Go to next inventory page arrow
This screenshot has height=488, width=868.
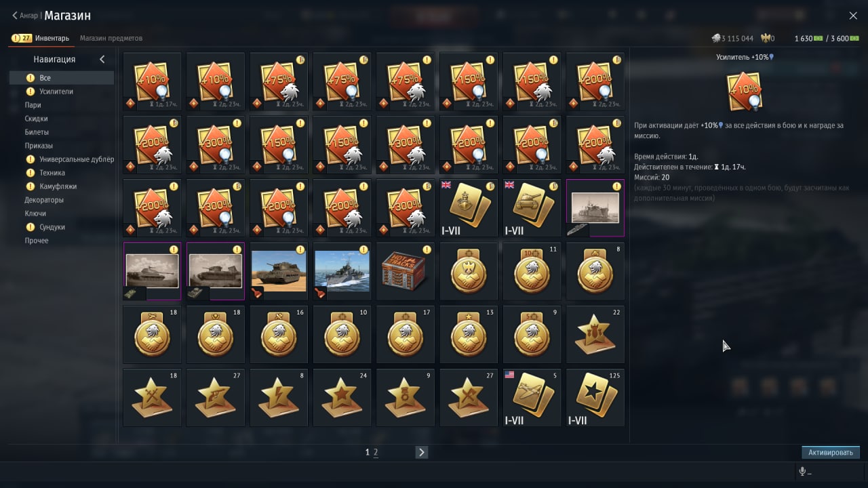point(422,452)
